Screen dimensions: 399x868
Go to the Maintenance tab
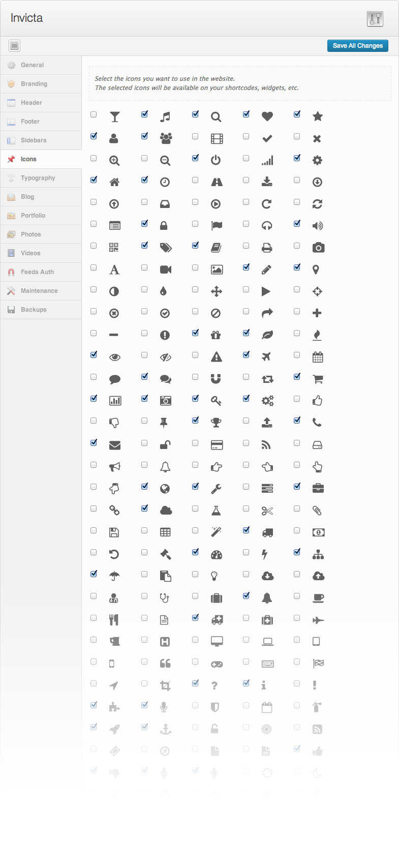coord(41,291)
